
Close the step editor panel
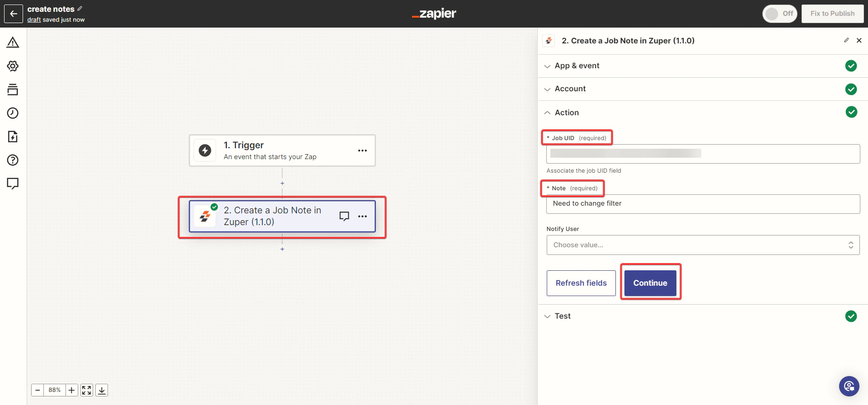tap(859, 40)
